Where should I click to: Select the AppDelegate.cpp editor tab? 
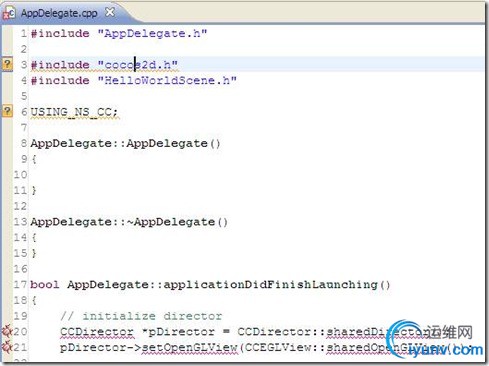click(59, 13)
